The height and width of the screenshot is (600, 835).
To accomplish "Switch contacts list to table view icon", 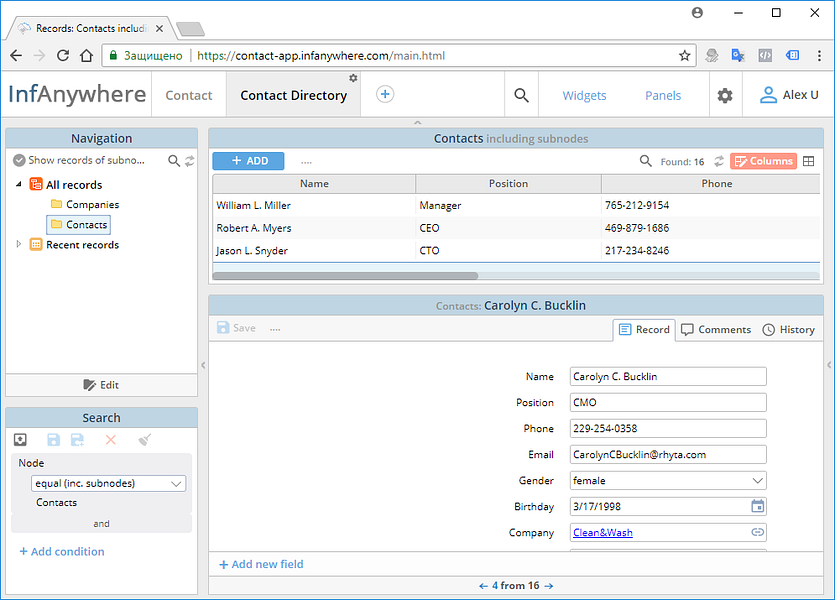I will [808, 161].
